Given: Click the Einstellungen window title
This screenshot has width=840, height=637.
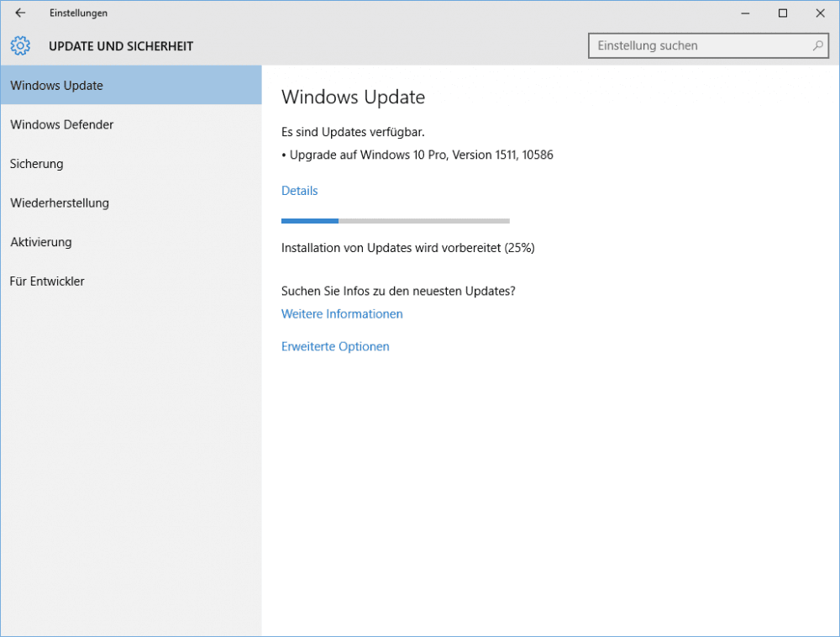Looking at the screenshot, I should pyautogui.click(x=78, y=13).
